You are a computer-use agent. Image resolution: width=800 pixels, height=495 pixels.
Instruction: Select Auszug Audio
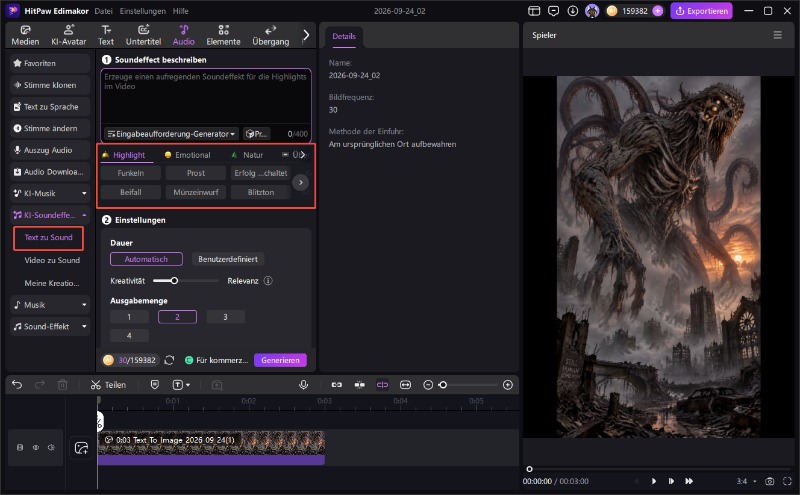click(50, 150)
